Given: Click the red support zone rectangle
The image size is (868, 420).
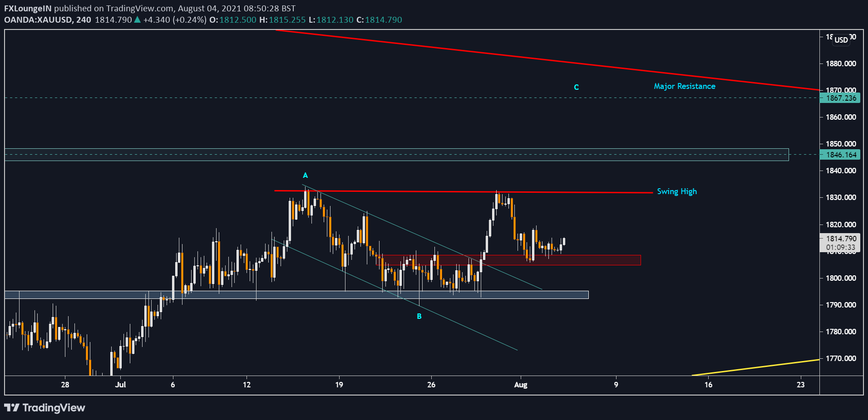Looking at the screenshot, I should [x=508, y=260].
